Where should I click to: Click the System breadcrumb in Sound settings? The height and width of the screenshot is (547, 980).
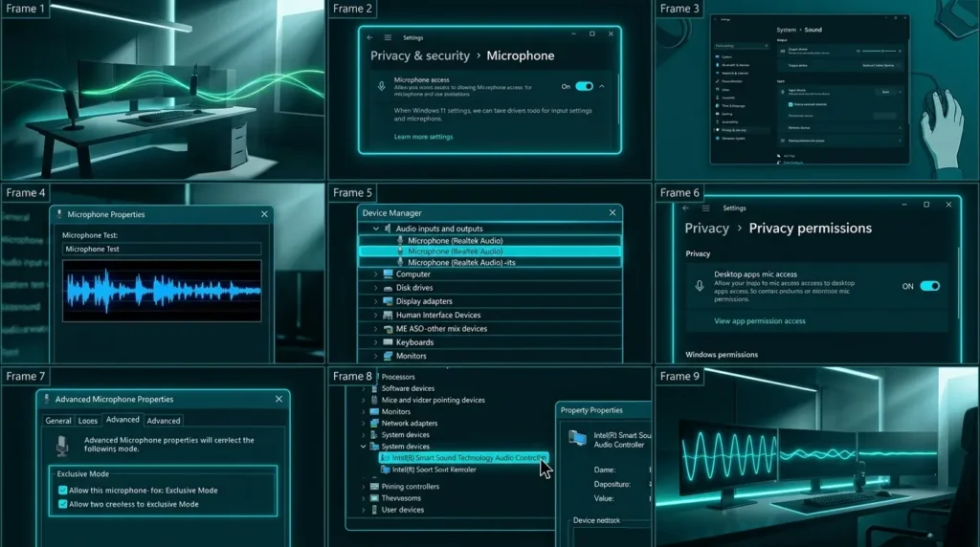click(787, 30)
